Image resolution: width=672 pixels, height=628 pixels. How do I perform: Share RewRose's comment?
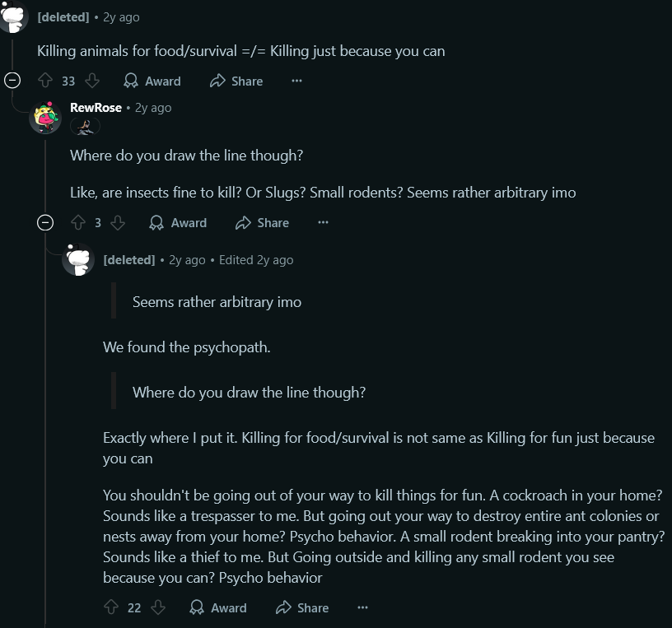pyautogui.click(x=262, y=222)
